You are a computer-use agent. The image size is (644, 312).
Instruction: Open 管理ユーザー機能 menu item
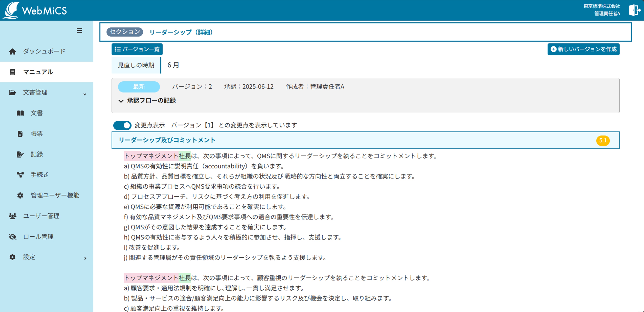point(55,195)
